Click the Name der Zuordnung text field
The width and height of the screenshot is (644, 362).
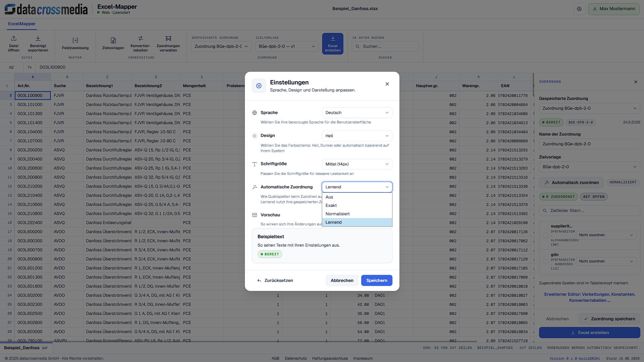[x=589, y=144]
